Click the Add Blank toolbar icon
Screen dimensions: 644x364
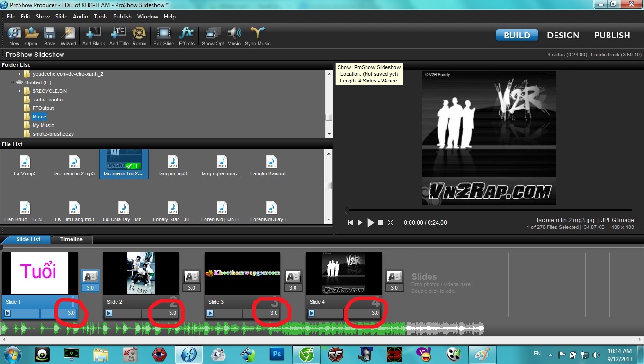tap(93, 34)
